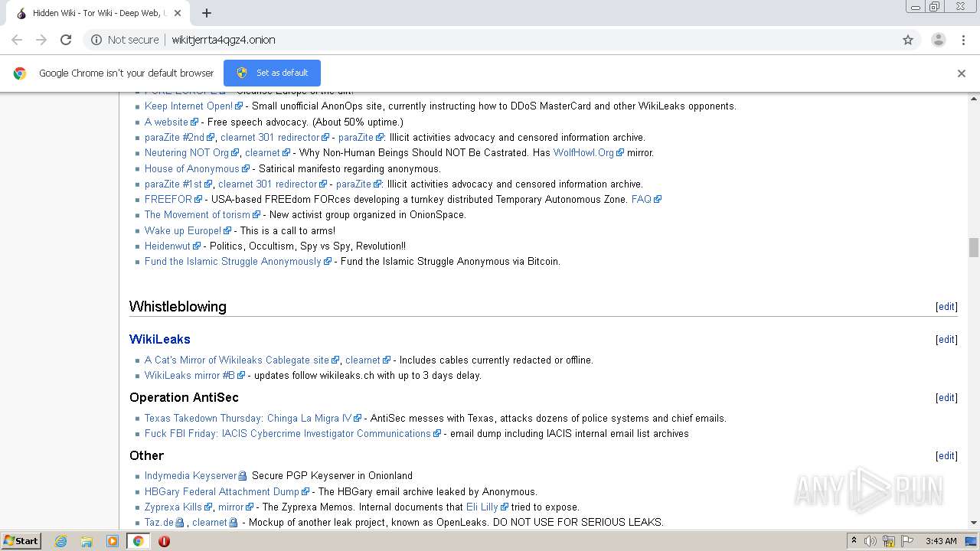Image resolution: width=980 pixels, height=551 pixels.
Task: Open the Windows Start menu
Action: 21,541
